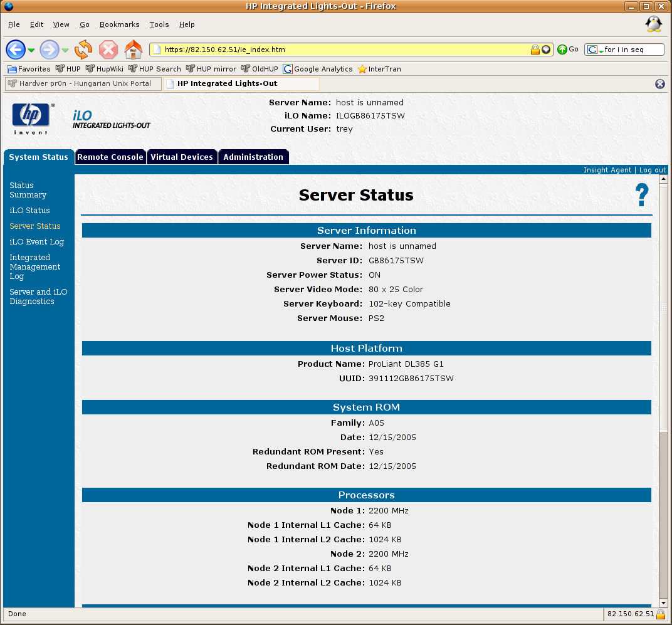Open the HUP Search bookmark

pos(155,69)
